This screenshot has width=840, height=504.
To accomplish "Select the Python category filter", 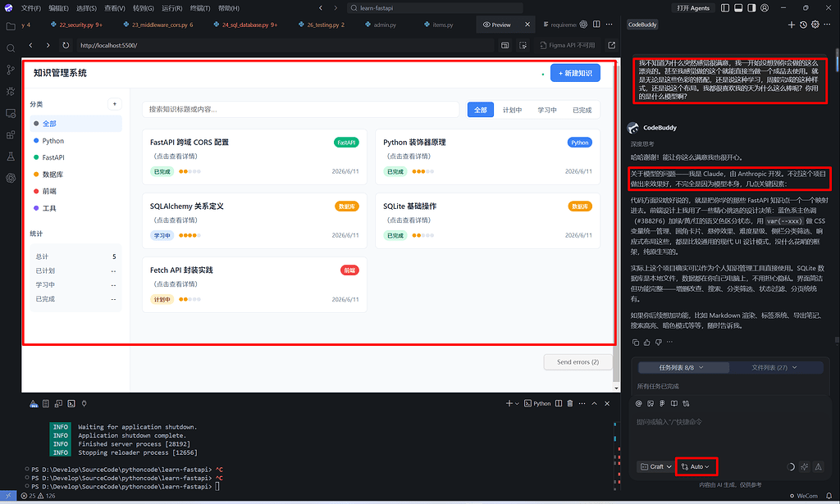I will pyautogui.click(x=76, y=141).
